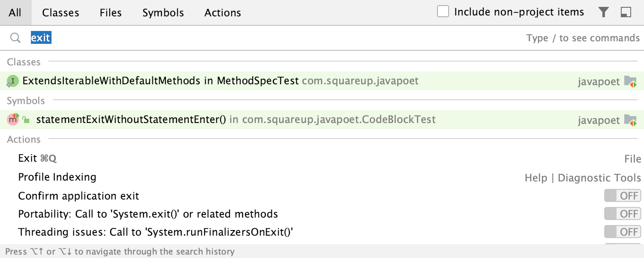Click the interface icon beside ExtendsIterableWithDefaultMethods

point(13,81)
